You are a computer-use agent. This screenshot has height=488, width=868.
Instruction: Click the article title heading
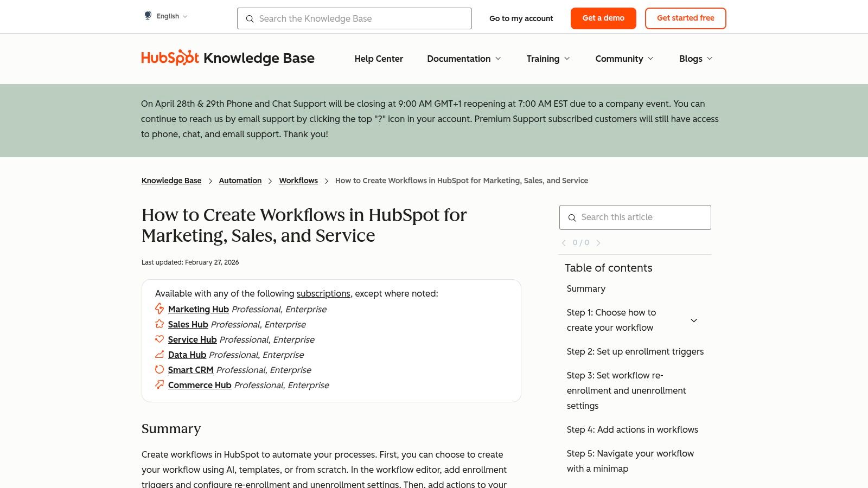click(x=304, y=225)
